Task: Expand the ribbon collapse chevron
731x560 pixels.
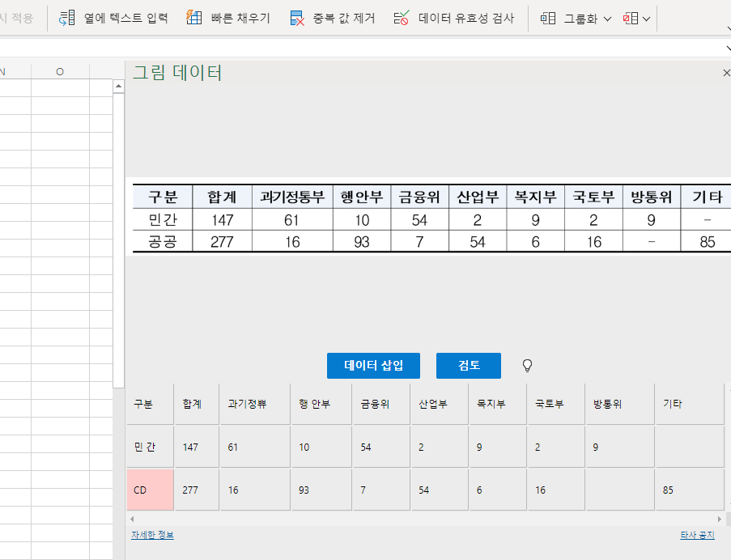Action: (729, 29)
